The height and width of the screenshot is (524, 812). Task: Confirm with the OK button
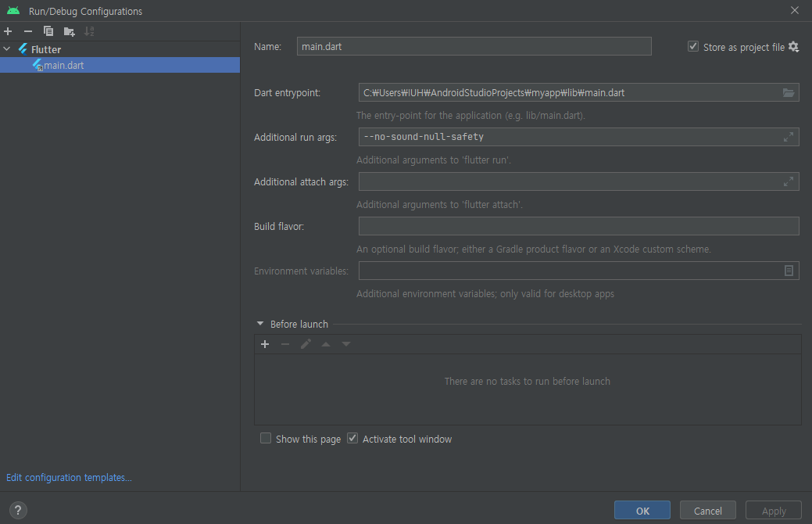pos(642,511)
